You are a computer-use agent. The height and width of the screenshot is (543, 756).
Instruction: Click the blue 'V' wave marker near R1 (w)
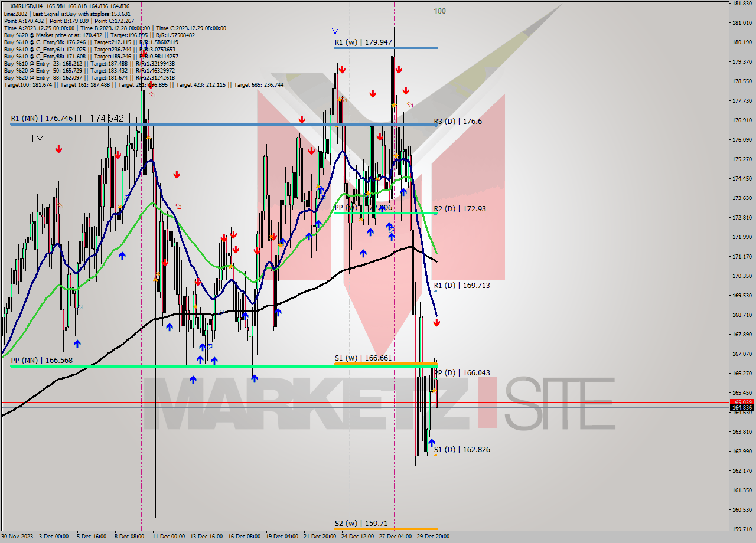(335, 31)
